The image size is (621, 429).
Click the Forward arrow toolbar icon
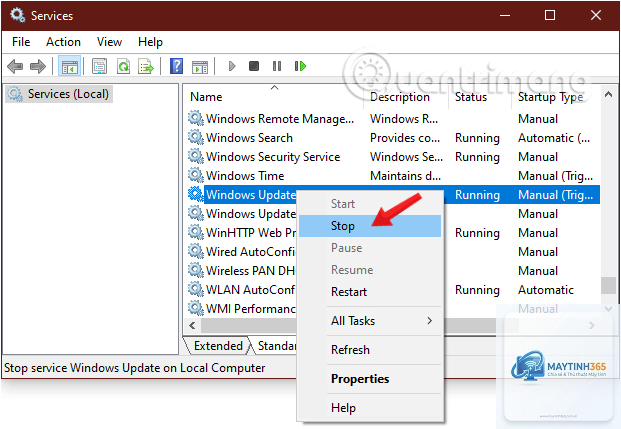pyautogui.click(x=38, y=66)
